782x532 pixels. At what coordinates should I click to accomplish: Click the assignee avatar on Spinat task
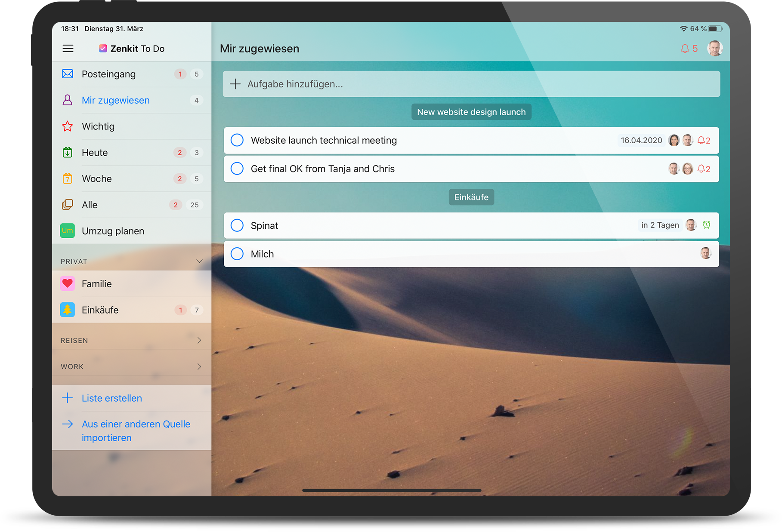(691, 225)
